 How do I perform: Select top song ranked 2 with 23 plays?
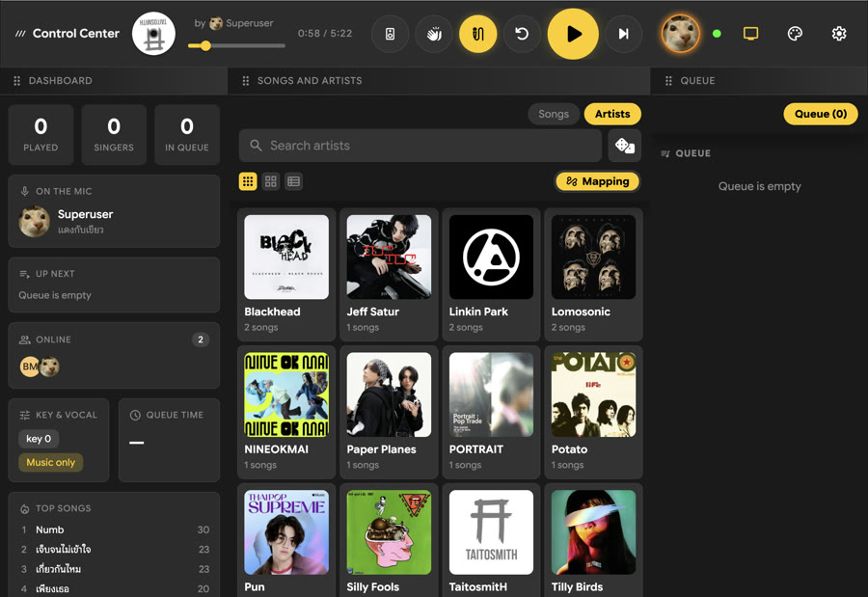(114, 550)
